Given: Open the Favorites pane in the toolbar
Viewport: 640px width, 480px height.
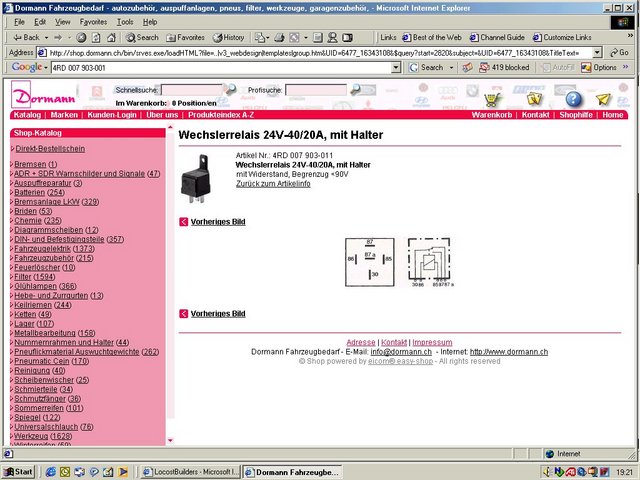Looking at the screenshot, I should pyautogui.click(x=185, y=38).
